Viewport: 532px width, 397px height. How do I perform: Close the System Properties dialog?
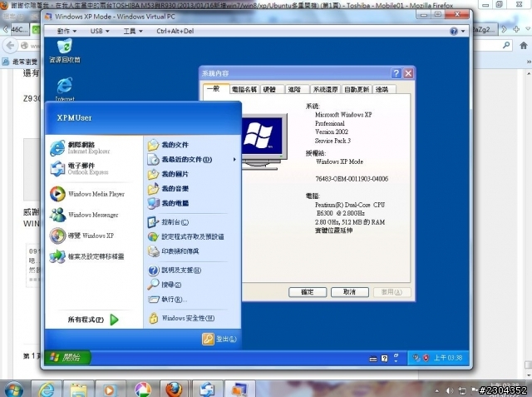[408, 73]
